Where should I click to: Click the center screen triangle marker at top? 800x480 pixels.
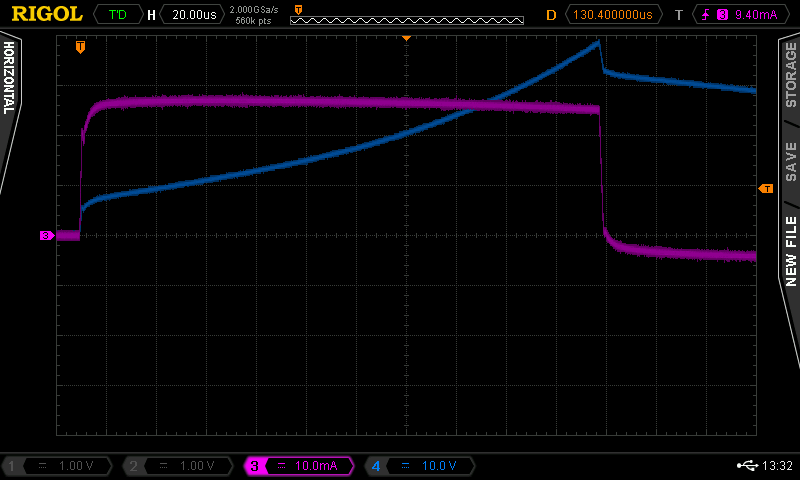coord(406,38)
